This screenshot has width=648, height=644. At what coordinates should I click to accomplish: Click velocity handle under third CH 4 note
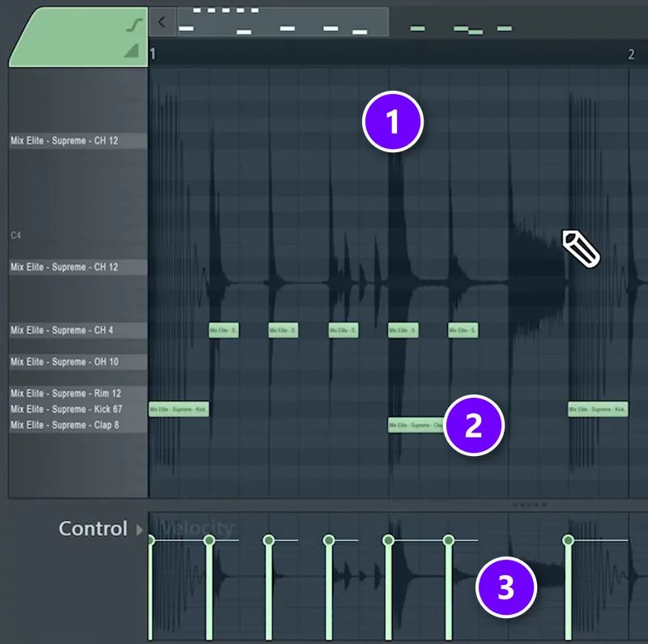[329, 540]
